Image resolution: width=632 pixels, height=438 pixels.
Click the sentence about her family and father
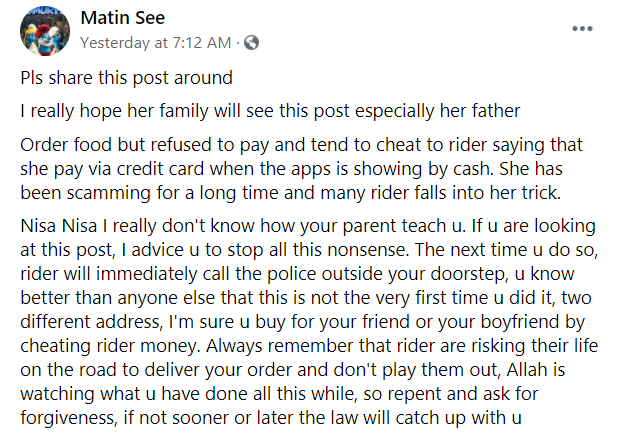point(270,111)
